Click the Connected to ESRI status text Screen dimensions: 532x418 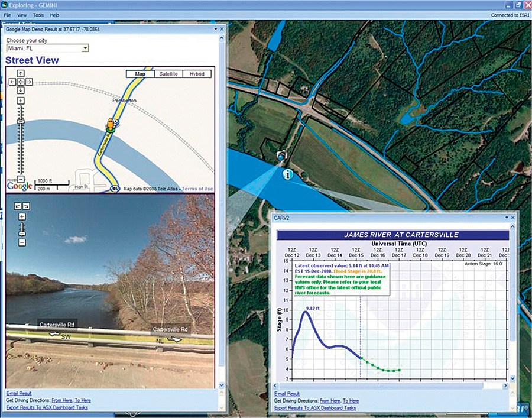click(x=510, y=15)
